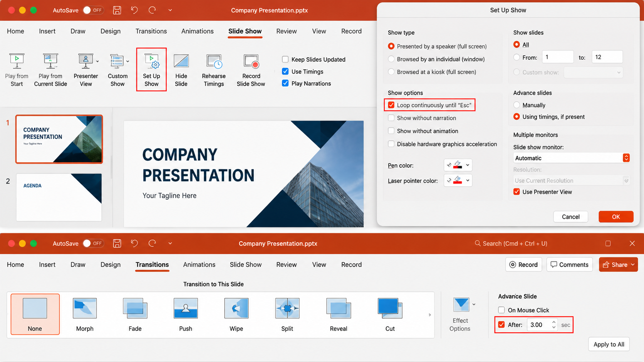Select the None transition
Image resolution: width=644 pixels, height=362 pixels.
[x=35, y=314]
